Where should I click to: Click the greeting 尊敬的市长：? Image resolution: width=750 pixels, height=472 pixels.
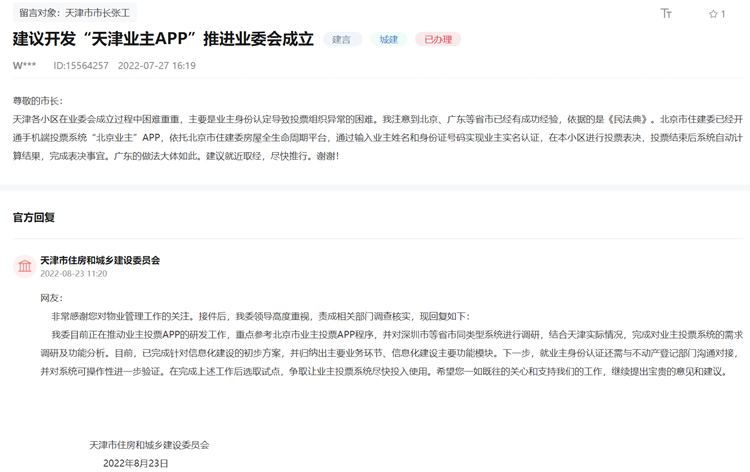(x=38, y=101)
